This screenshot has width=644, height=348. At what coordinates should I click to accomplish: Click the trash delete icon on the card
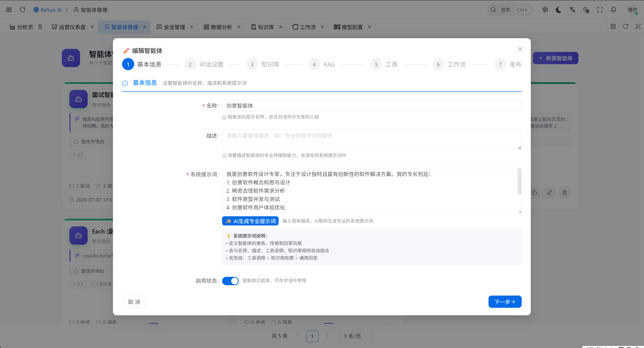(564, 193)
